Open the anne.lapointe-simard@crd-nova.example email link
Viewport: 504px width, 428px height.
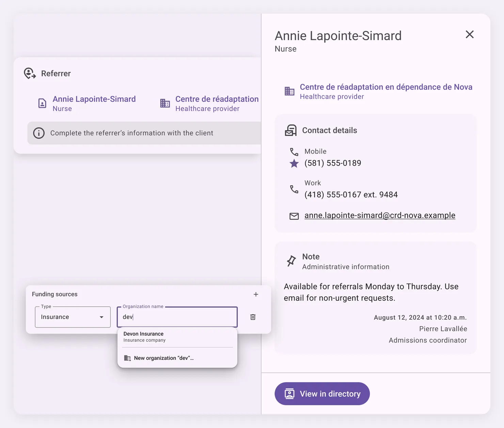[x=380, y=215]
